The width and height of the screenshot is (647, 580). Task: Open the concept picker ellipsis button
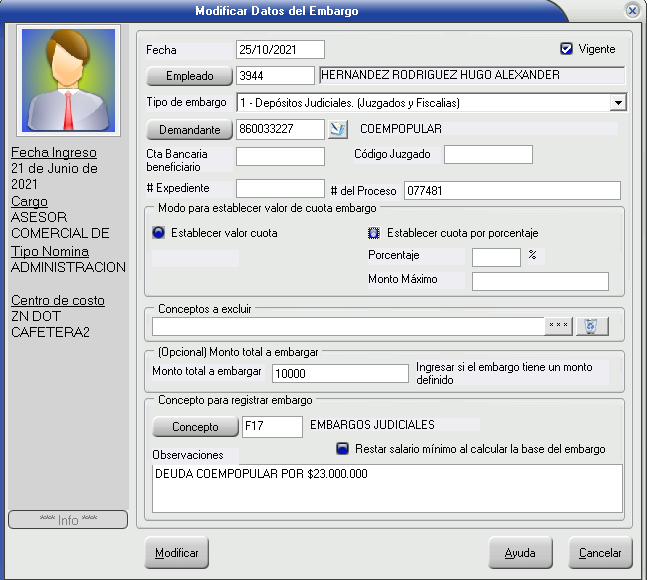558,326
